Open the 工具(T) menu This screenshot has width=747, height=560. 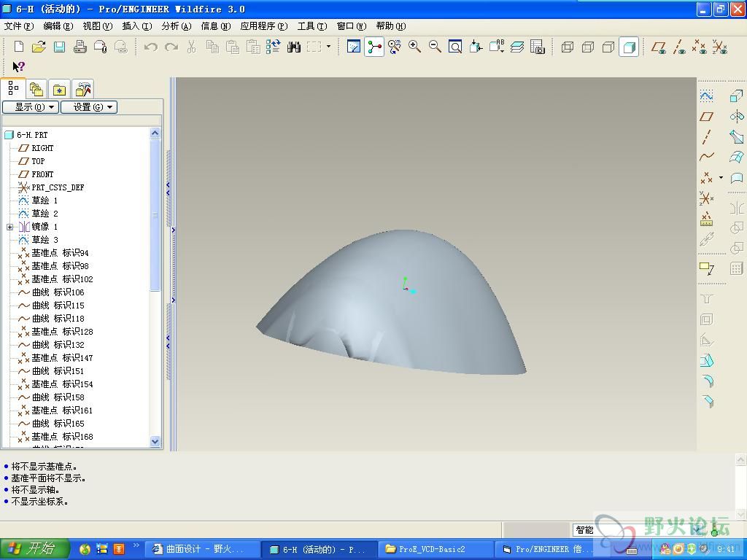pyautogui.click(x=311, y=26)
